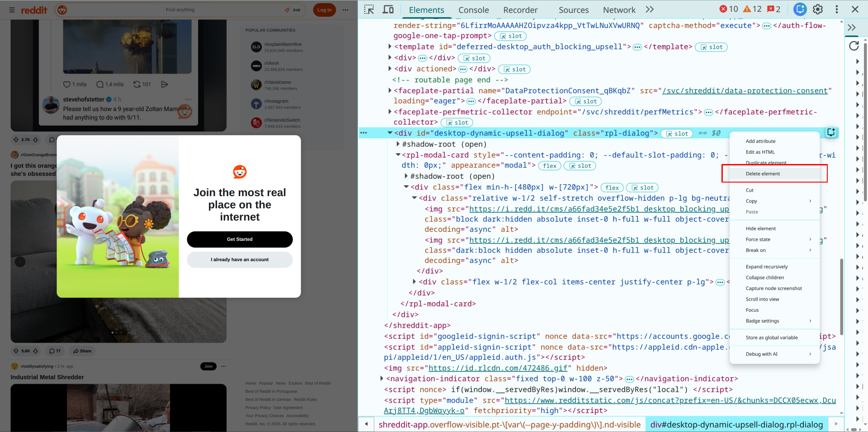Expand the div with class flex w-1/2 flex-col

tap(414, 282)
